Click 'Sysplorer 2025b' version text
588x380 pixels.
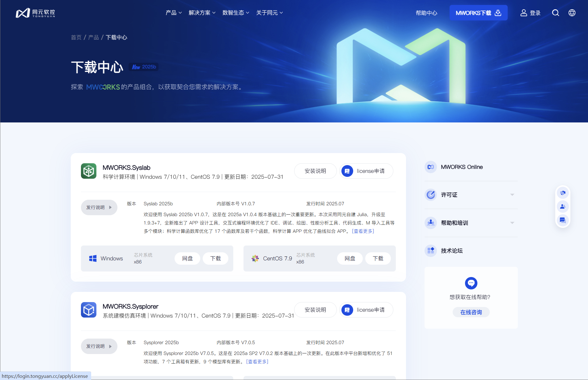point(161,343)
